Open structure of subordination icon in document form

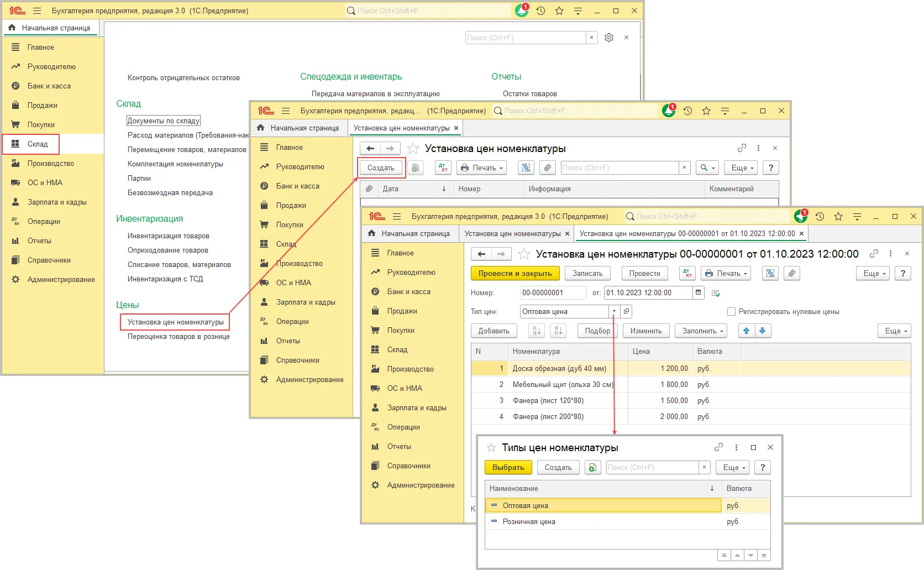[770, 273]
